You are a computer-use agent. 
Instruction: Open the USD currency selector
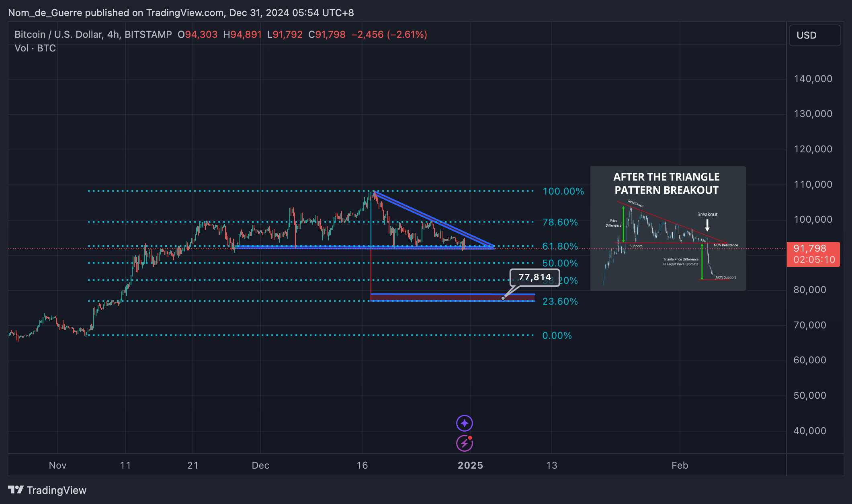815,35
